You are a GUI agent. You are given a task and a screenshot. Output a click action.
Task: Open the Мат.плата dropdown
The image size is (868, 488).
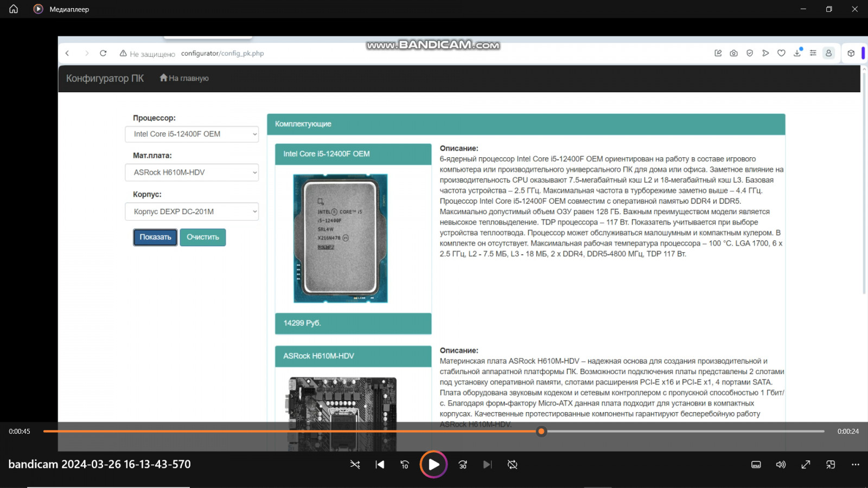click(x=192, y=172)
